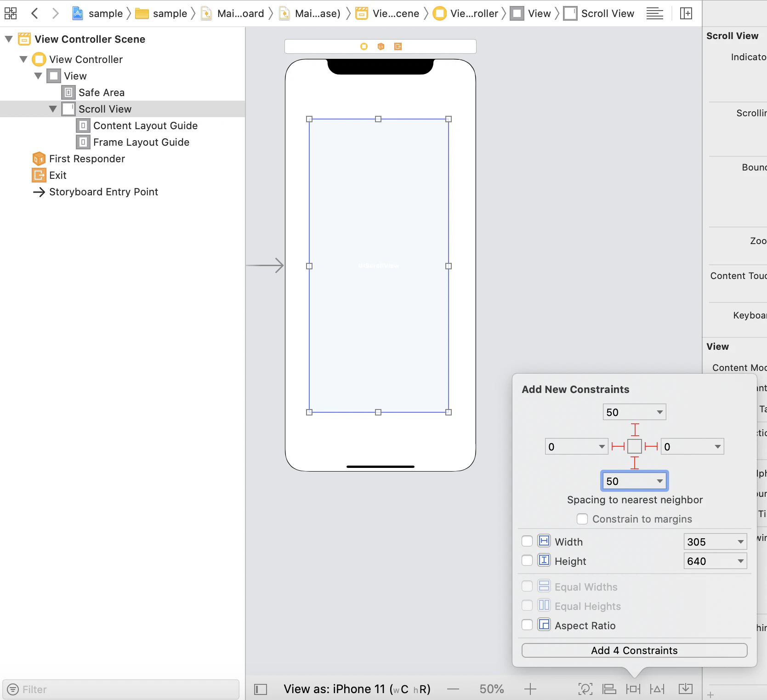Screen dimensions: 767x700
Task: Toggle the left spacing constraint strut
Action: tap(618, 446)
